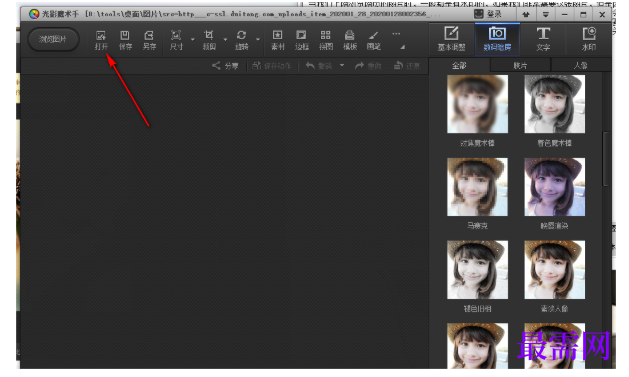Select the 裁剪 crop tool icon
629x377 pixels.
(209, 40)
